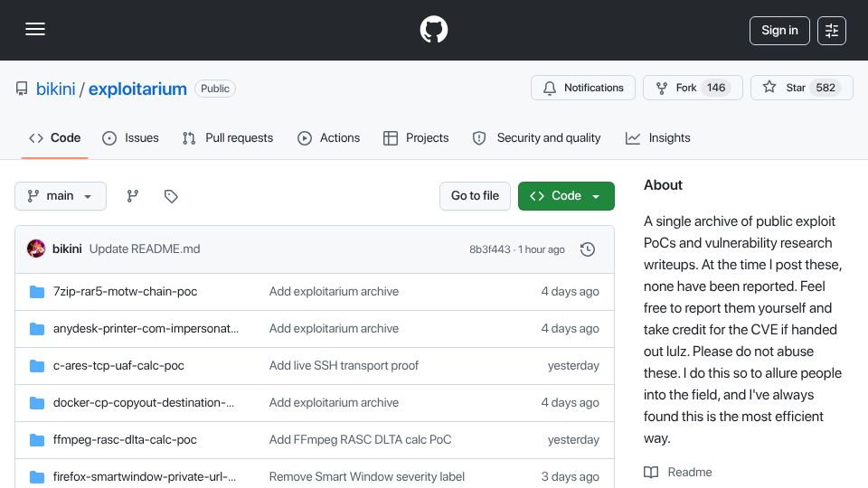This screenshot has width=868, height=488.
Task: Click the Code tab angle-brackets icon
Action: pos(36,138)
